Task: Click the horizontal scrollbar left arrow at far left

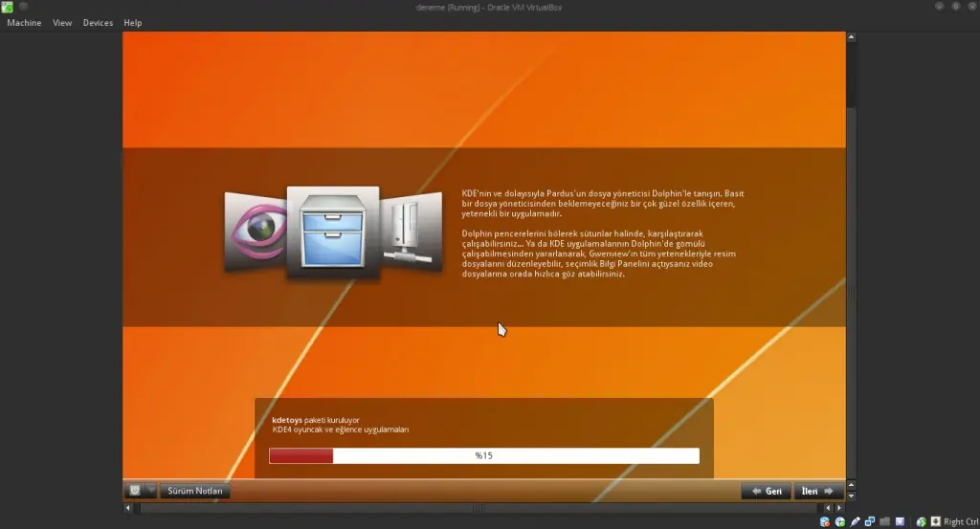Action: [128, 508]
